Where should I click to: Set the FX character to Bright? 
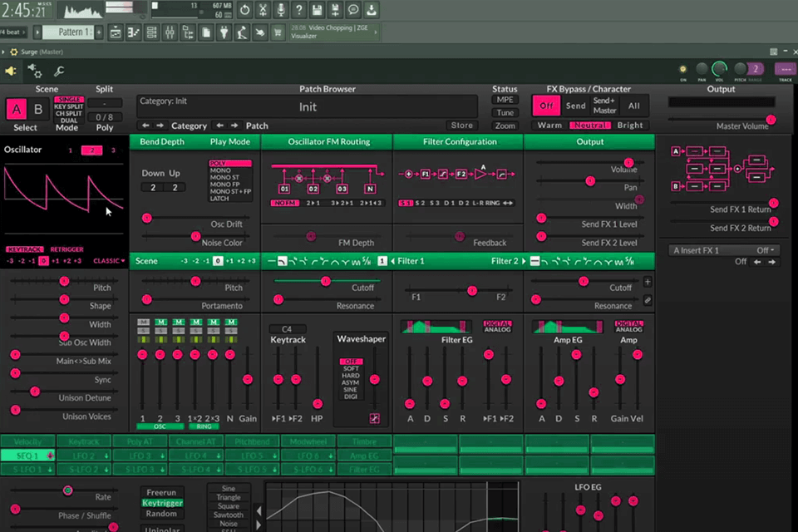point(630,126)
